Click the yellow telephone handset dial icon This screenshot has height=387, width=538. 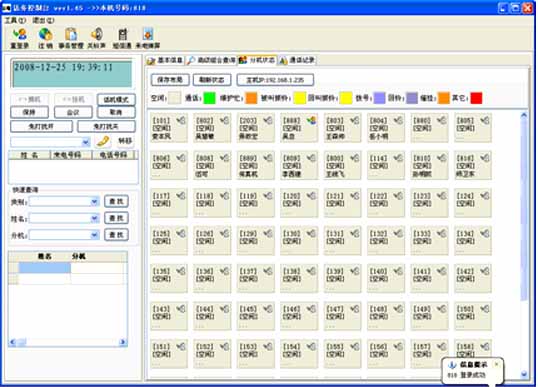tap(103, 141)
